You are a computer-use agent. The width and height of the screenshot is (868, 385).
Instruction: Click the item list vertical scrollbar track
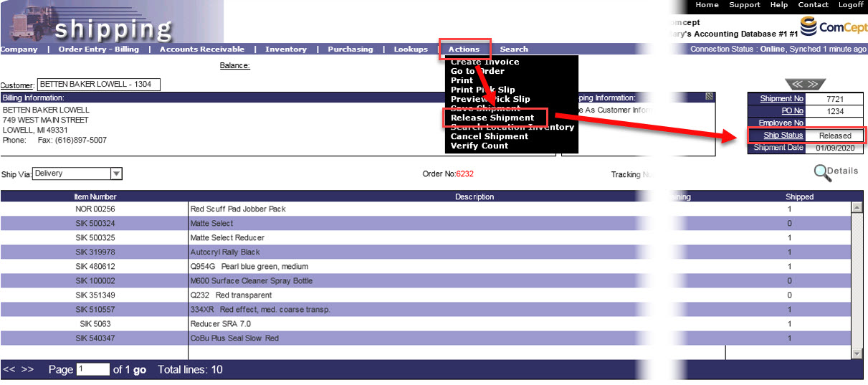pos(857,280)
